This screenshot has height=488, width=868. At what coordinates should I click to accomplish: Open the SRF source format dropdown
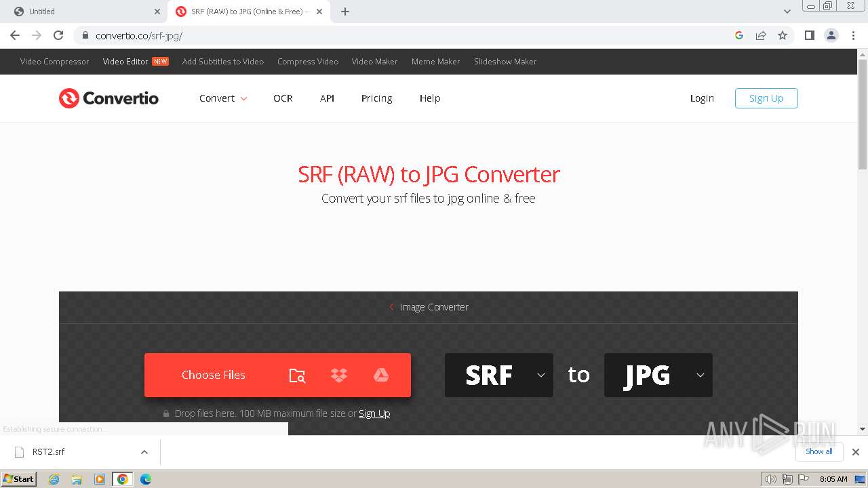(499, 375)
